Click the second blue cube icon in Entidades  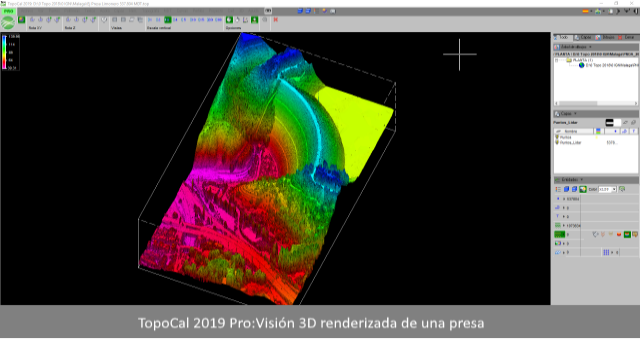click(x=574, y=189)
